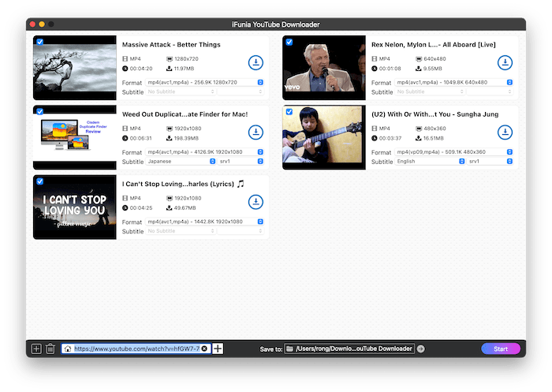Click download icon for I Can't Stop Loving lyrics video
This screenshot has height=392, width=552.
(x=255, y=203)
